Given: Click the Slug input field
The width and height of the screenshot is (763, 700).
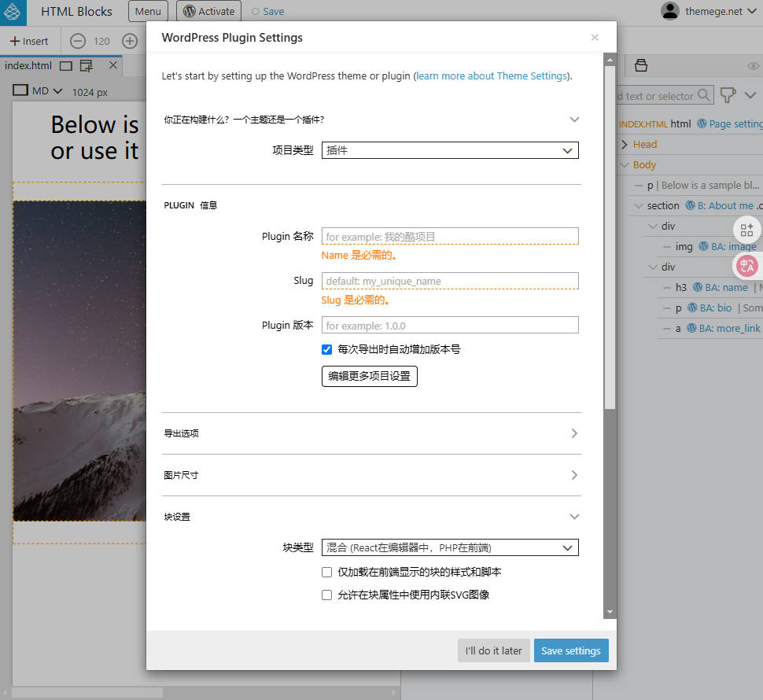Looking at the screenshot, I should point(450,281).
